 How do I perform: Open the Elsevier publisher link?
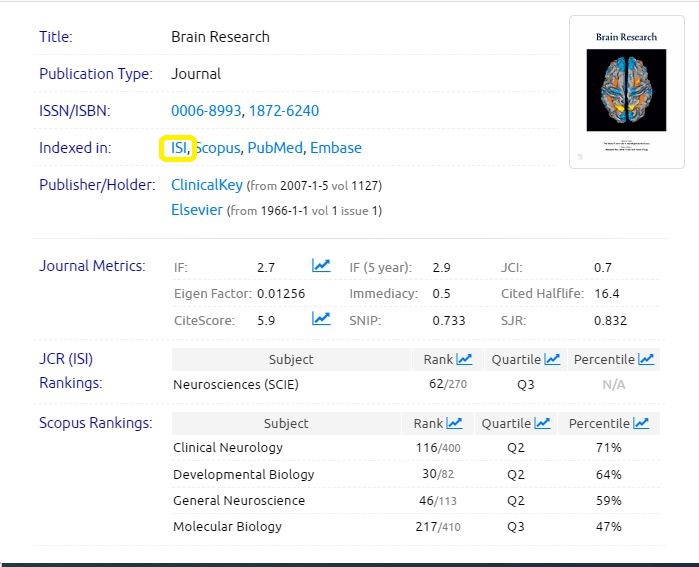[x=197, y=210]
